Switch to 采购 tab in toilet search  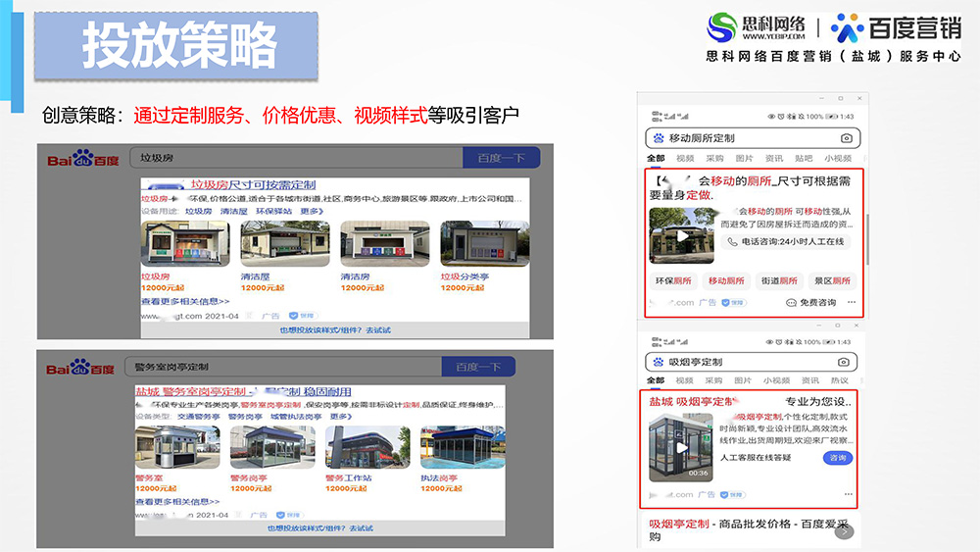click(x=714, y=158)
